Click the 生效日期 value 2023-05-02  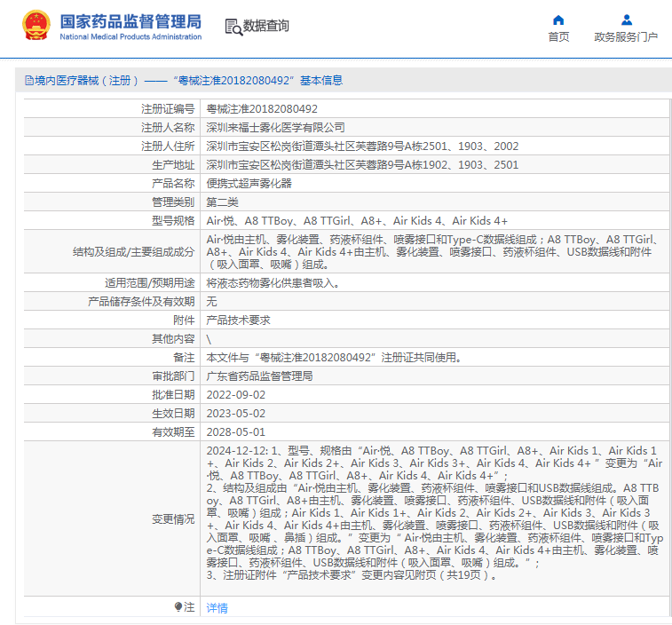pyautogui.click(x=236, y=413)
